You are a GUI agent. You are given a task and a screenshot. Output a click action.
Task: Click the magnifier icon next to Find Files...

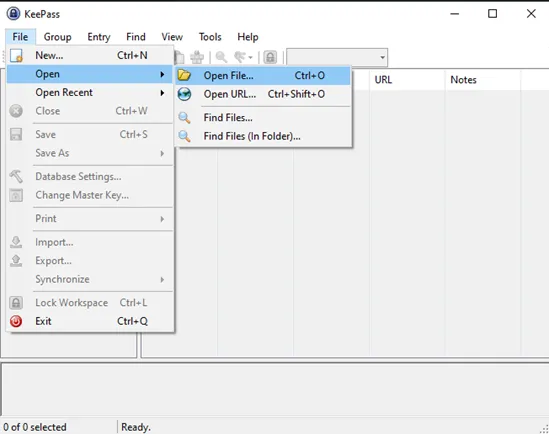[x=184, y=118]
